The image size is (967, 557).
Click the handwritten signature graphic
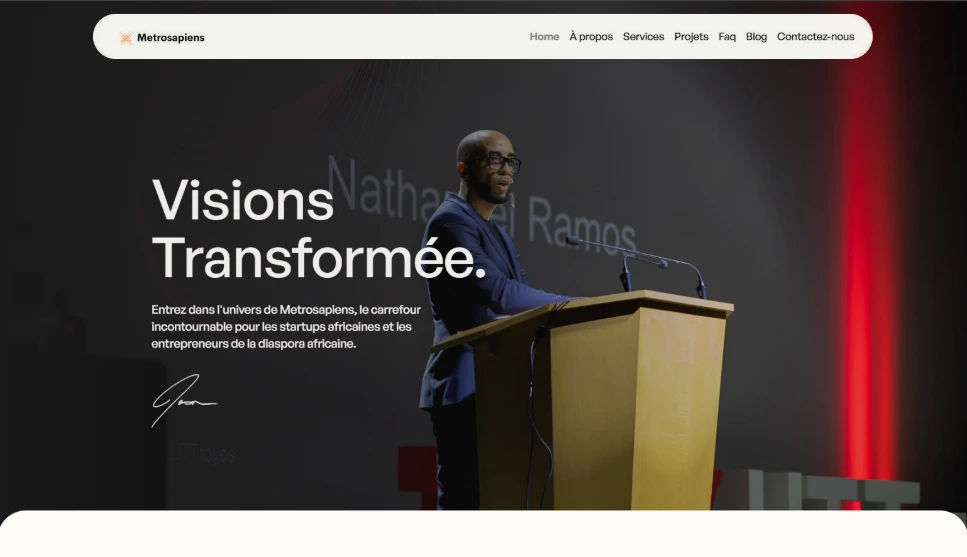point(184,400)
